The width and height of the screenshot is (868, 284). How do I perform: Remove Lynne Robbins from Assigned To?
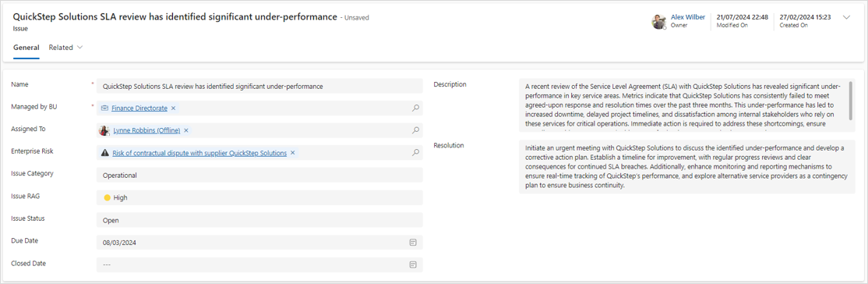click(186, 130)
